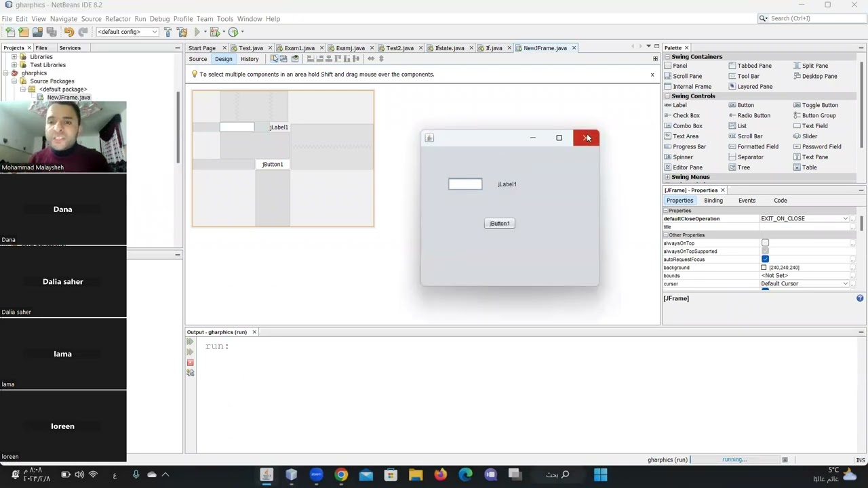Click the Preview Design icon
Image resolution: width=868 pixels, height=488 pixels.
pos(295,59)
